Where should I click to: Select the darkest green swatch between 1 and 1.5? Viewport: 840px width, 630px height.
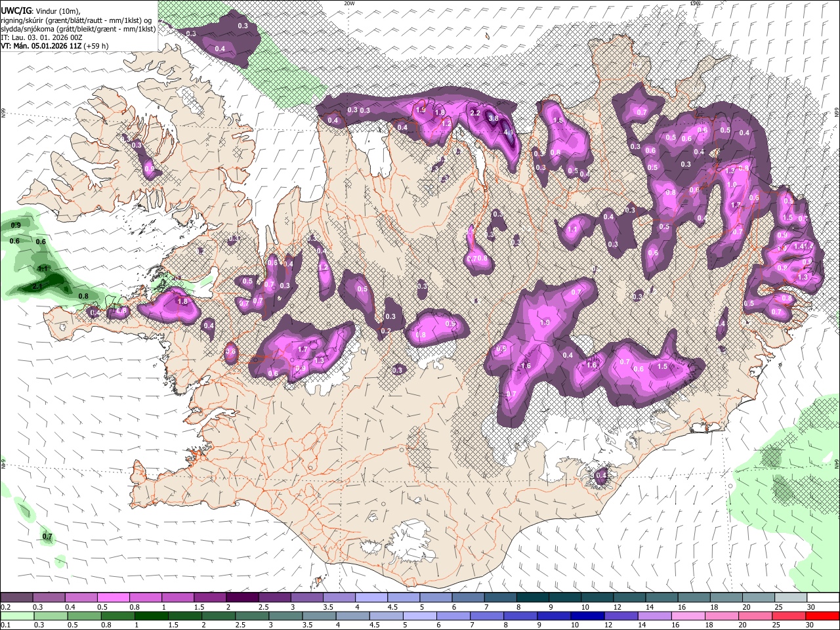pos(152,616)
